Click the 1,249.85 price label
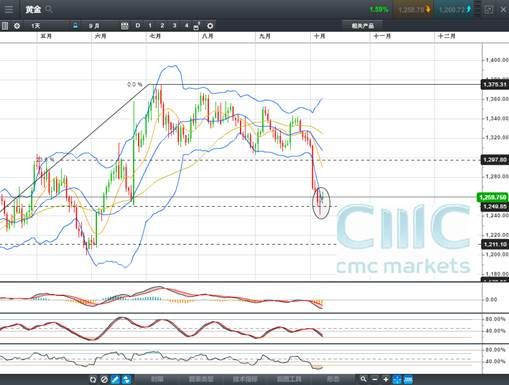509x385 pixels. point(495,207)
